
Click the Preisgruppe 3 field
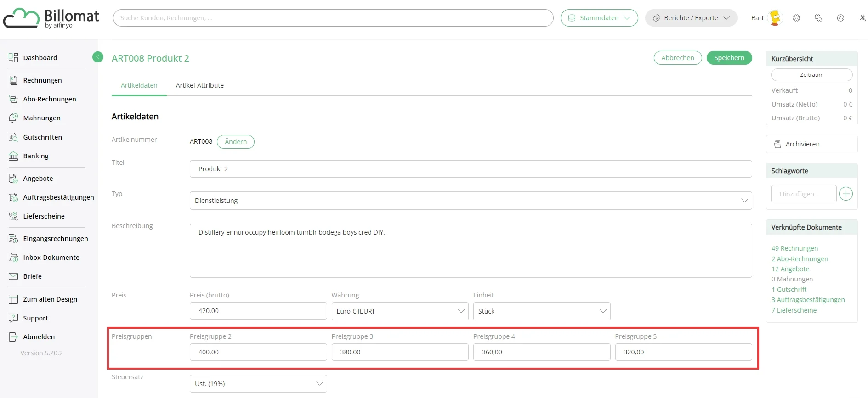(x=400, y=352)
